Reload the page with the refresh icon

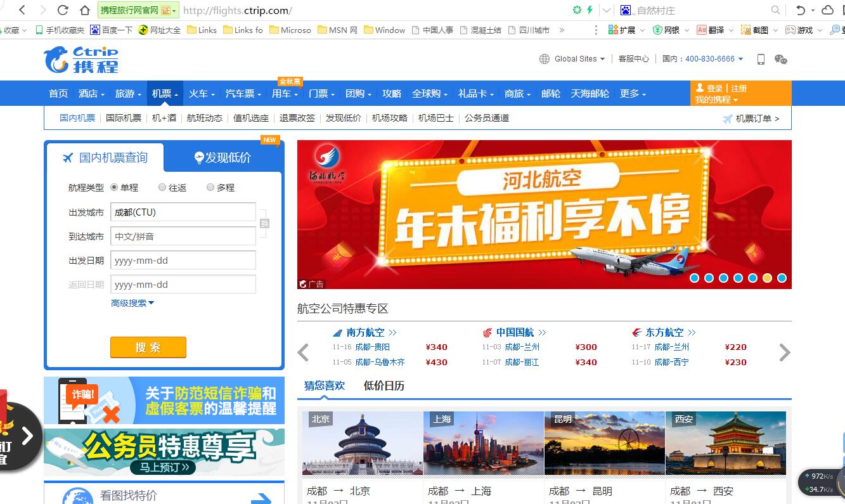[63, 10]
